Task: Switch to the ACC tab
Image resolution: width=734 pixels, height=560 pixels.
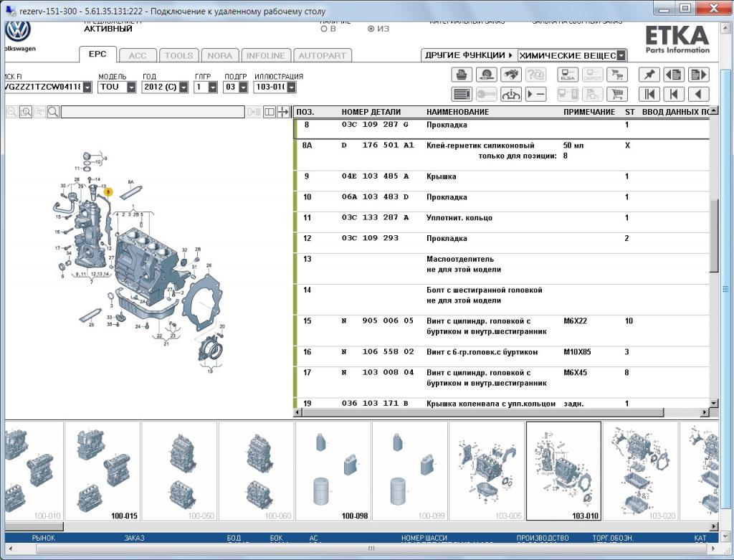Action: click(x=138, y=56)
